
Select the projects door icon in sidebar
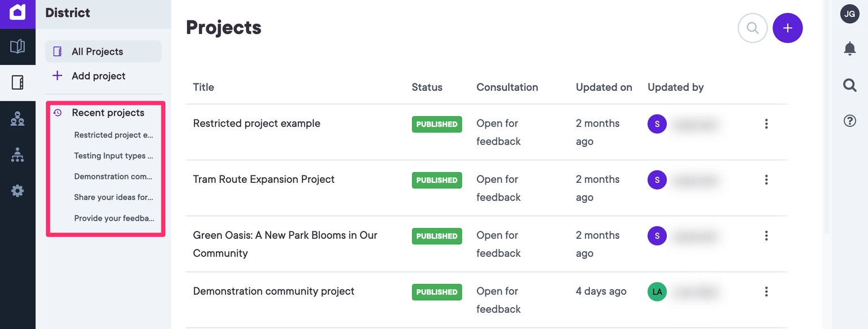click(x=18, y=82)
